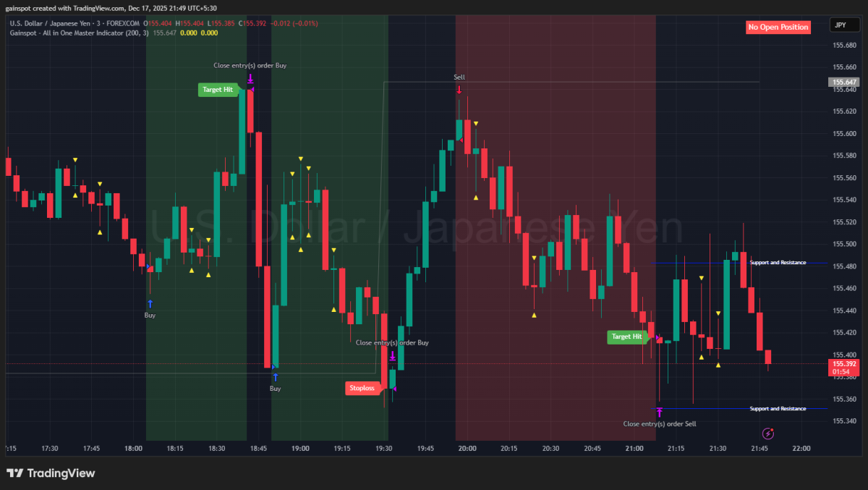Viewport: 868px width, 490px height.
Task: Select the lower Target Hit label near 21:00
Action: point(626,337)
